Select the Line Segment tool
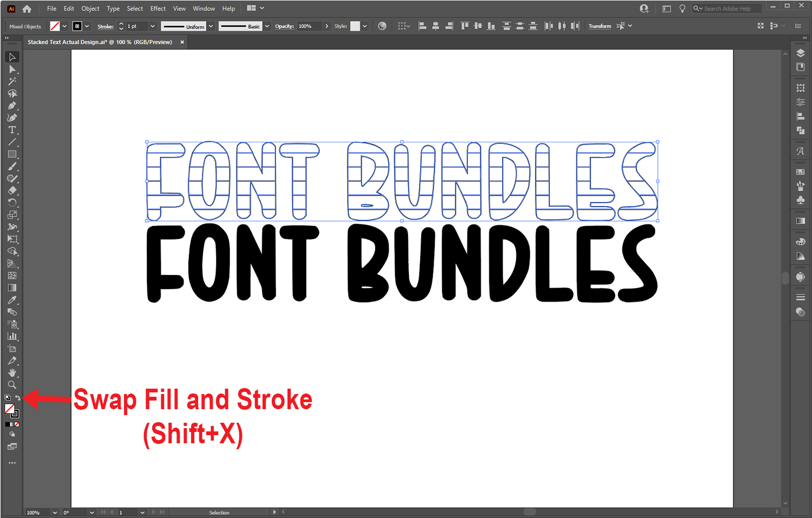The width and height of the screenshot is (812, 518). pyautogui.click(x=12, y=142)
